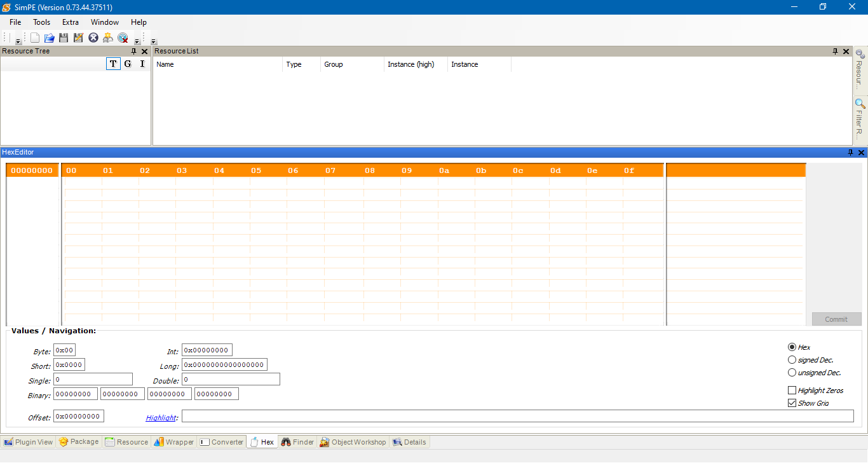The image size is (868, 463).
Task: Open the File menu
Action: click(15, 22)
